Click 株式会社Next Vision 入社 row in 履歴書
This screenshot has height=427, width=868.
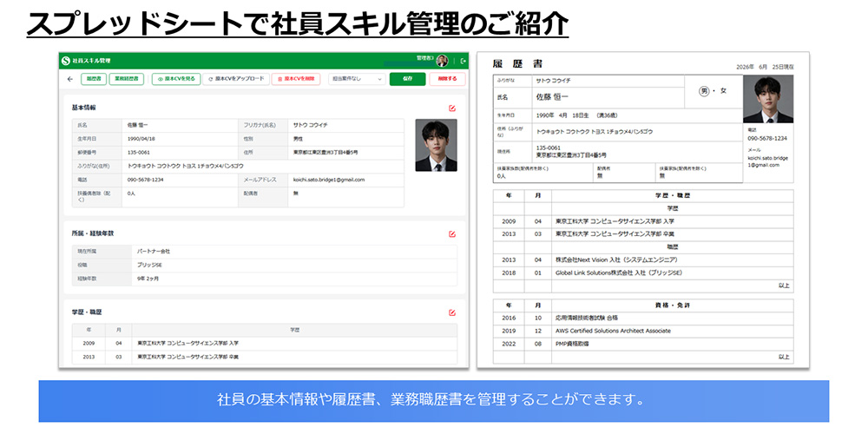coord(643,259)
